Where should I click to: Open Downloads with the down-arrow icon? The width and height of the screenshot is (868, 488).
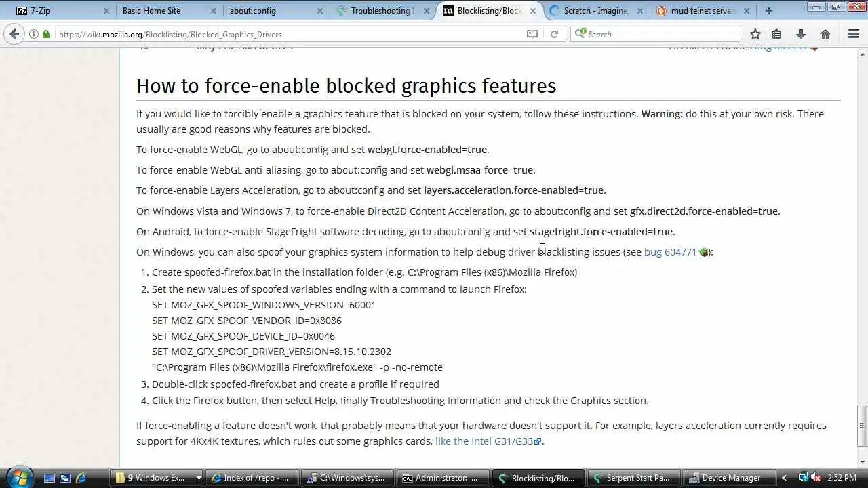[x=800, y=34]
